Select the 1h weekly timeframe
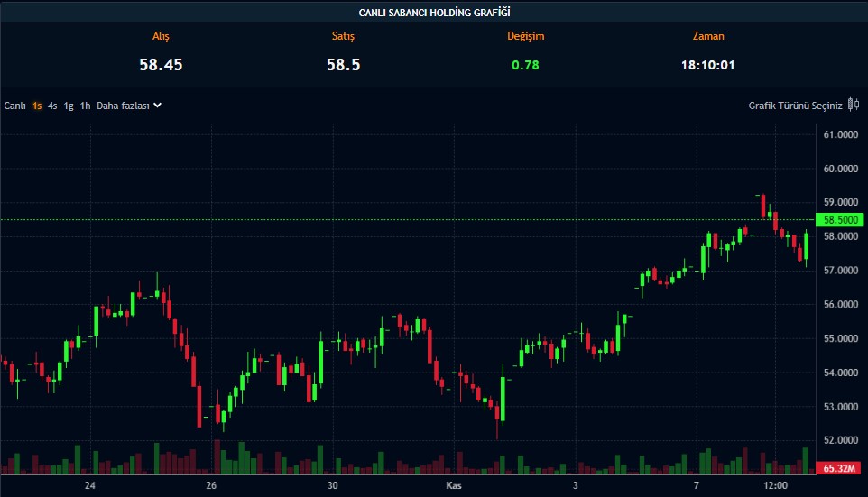 coord(85,106)
